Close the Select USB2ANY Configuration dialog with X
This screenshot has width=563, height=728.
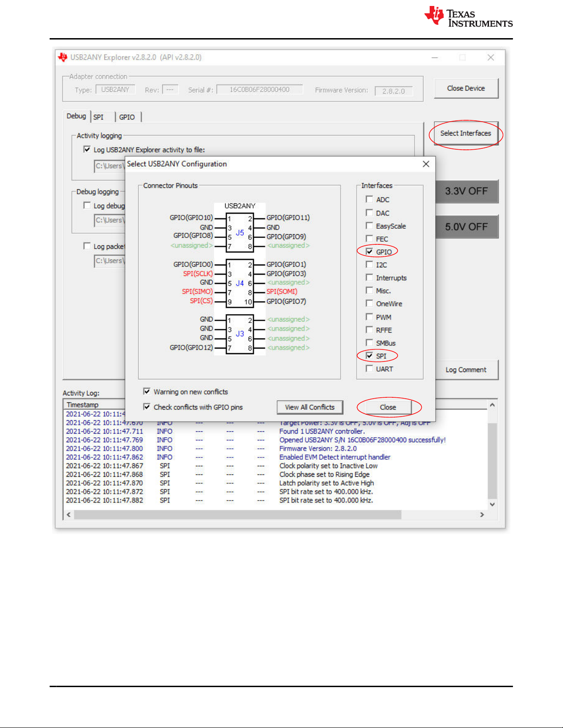[426, 164]
